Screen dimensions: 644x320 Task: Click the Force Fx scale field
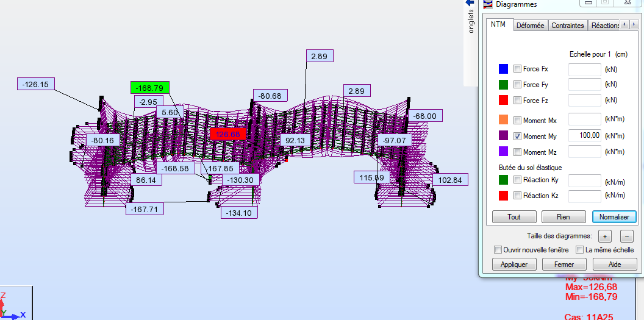click(585, 69)
